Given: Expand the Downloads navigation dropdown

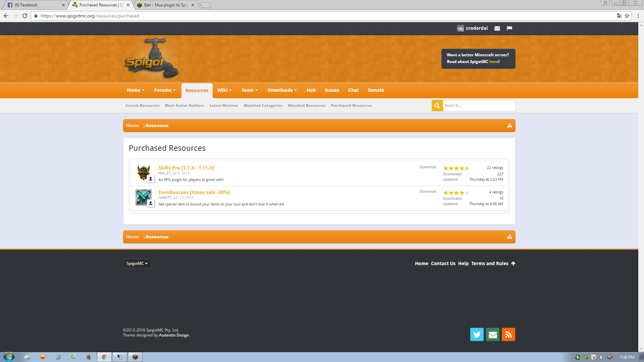Looking at the screenshot, I should pyautogui.click(x=282, y=90).
